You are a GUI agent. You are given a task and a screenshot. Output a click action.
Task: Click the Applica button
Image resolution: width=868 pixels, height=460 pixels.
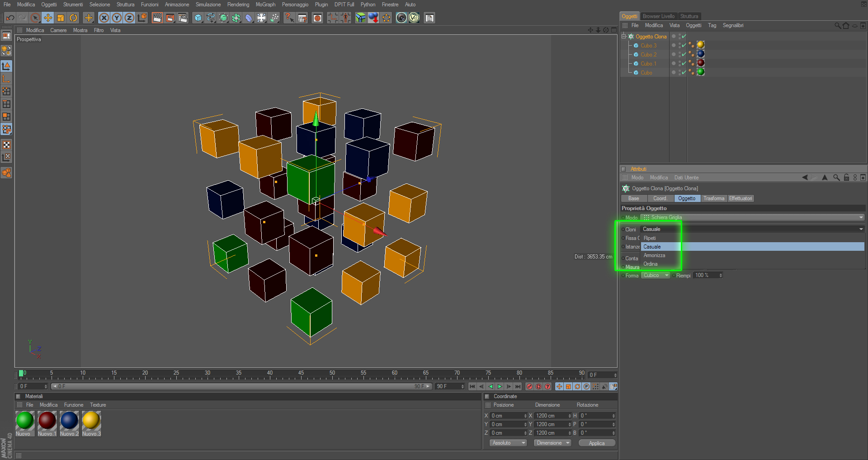(x=597, y=443)
